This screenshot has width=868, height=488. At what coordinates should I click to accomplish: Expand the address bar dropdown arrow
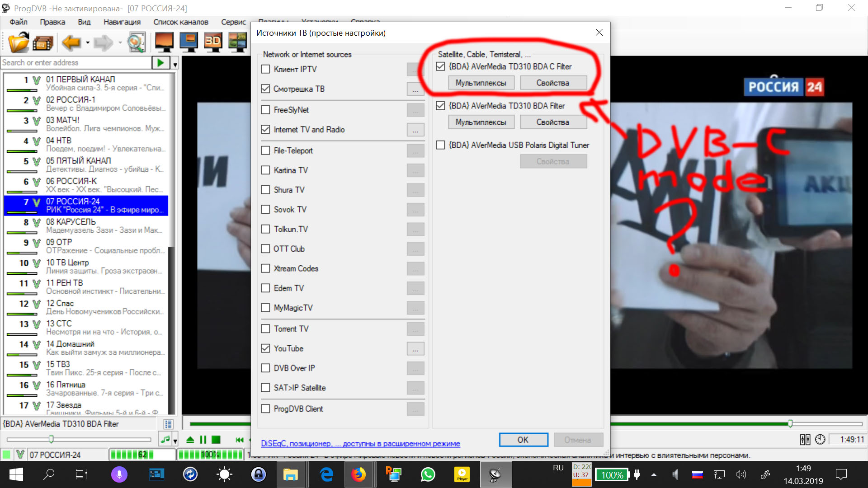click(175, 63)
